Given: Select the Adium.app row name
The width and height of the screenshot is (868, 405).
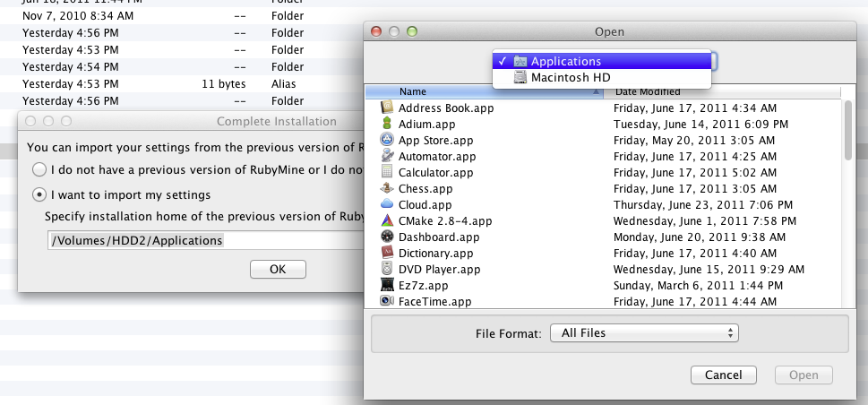Looking at the screenshot, I should (x=426, y=125).
